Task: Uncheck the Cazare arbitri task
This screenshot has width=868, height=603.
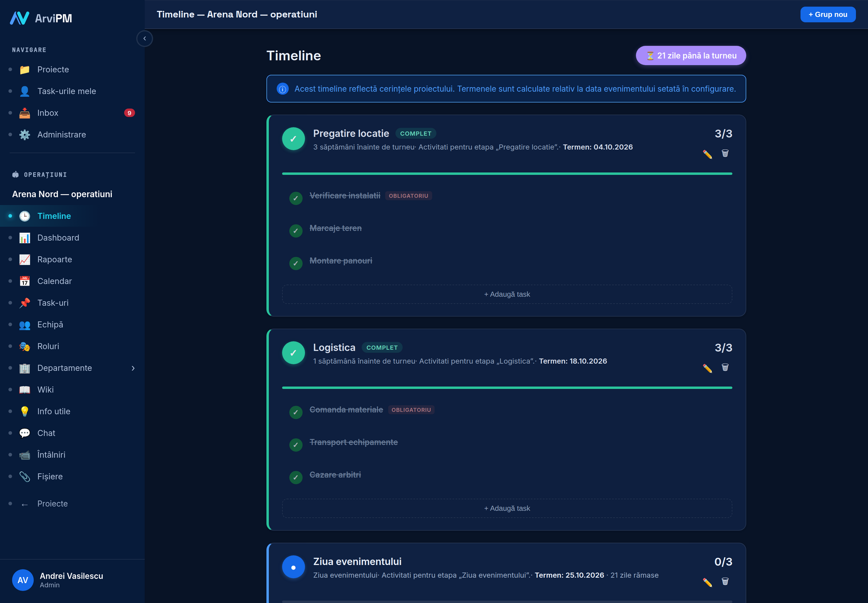Action: point(296,477)
